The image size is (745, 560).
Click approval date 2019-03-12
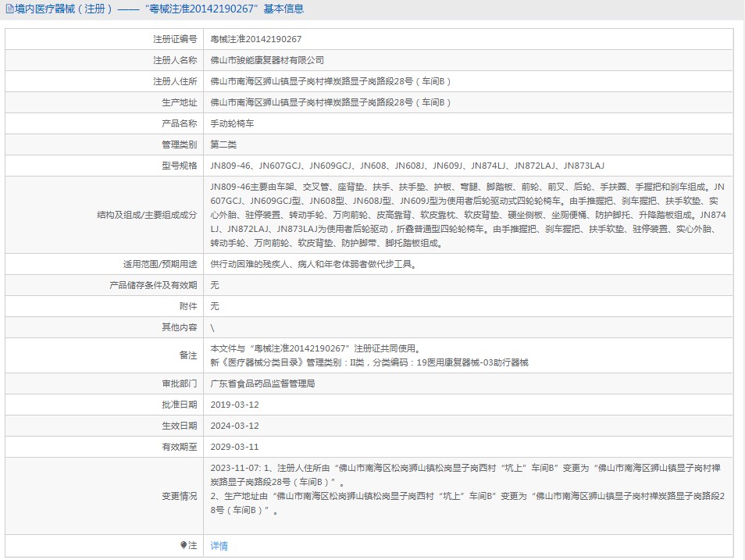pyautogui.click(x=235, y=405)
